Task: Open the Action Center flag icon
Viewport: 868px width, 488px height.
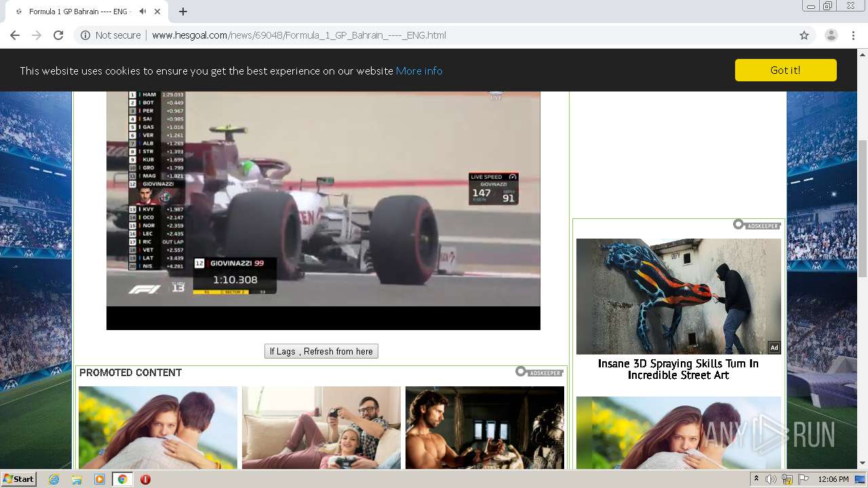Action: [803, 479]
